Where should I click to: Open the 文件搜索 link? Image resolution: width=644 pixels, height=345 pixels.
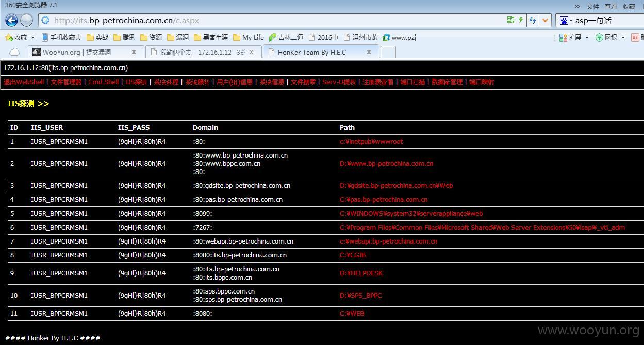point(303,82)
